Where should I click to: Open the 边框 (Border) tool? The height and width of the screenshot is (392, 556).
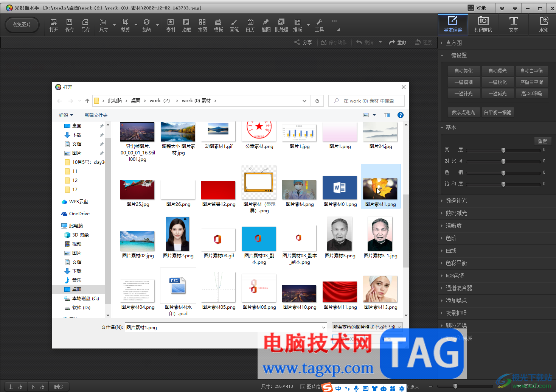pyautogui.click(x=186, y=25)
